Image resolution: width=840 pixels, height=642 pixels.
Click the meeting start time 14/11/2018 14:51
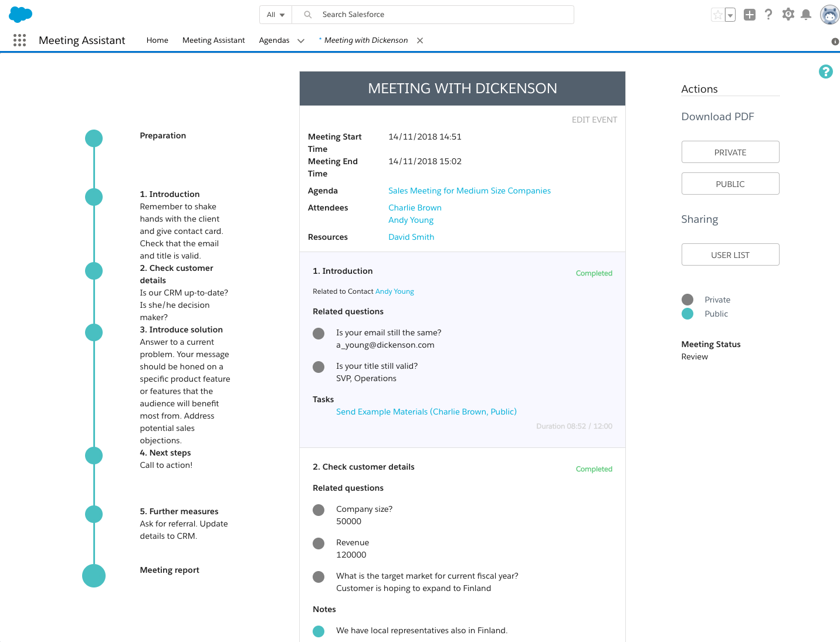(425, 137)
